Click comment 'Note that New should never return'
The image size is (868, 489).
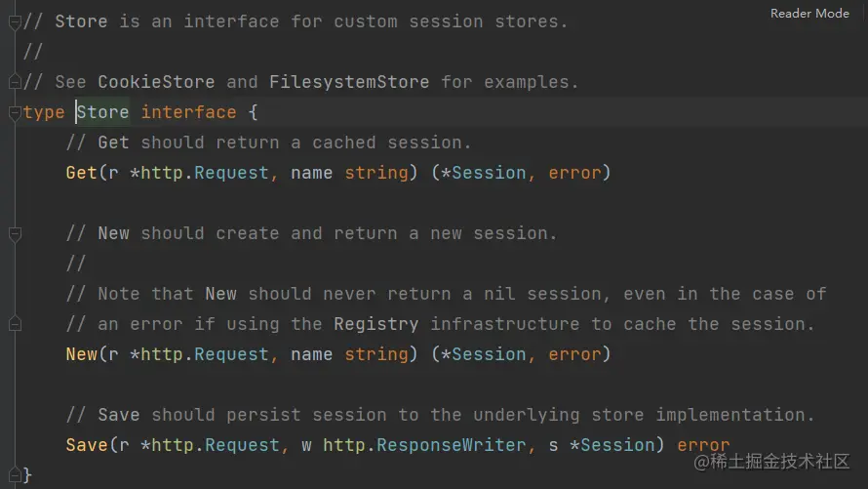point(446,294)
